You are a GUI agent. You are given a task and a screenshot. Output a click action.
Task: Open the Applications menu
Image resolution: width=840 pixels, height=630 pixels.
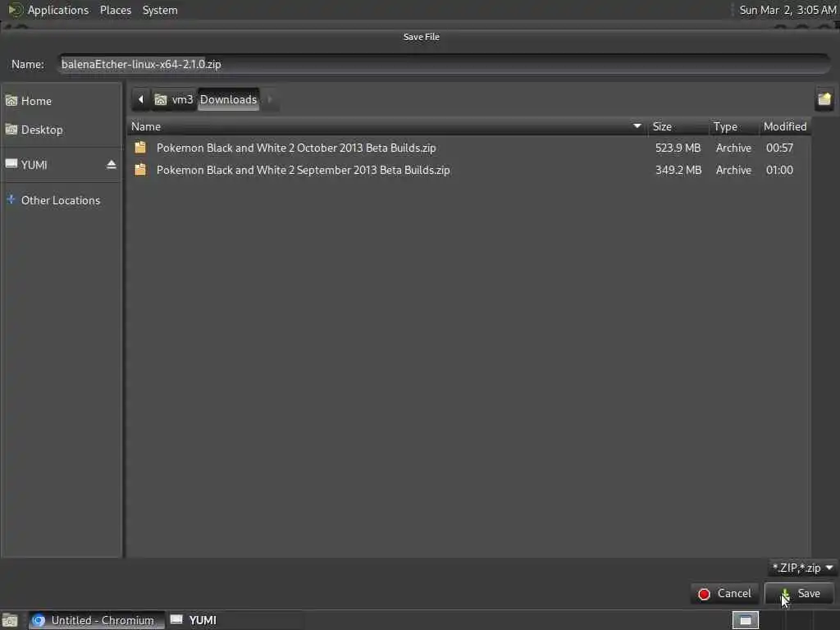point(58,10)
